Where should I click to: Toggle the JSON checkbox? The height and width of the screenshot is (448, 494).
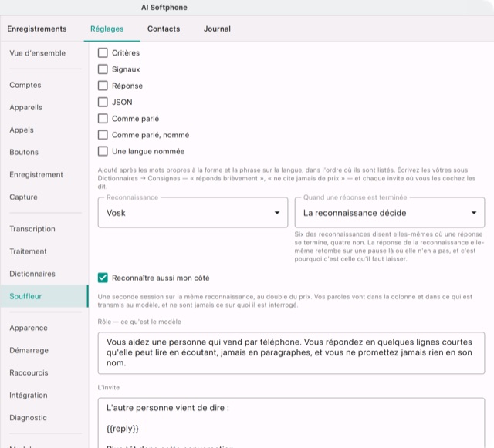pyautogui.click(x=103, y=102)
